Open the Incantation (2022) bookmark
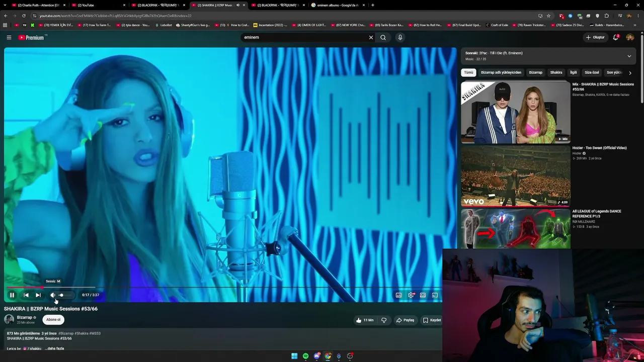644x362 pixels. pos(271,25)
